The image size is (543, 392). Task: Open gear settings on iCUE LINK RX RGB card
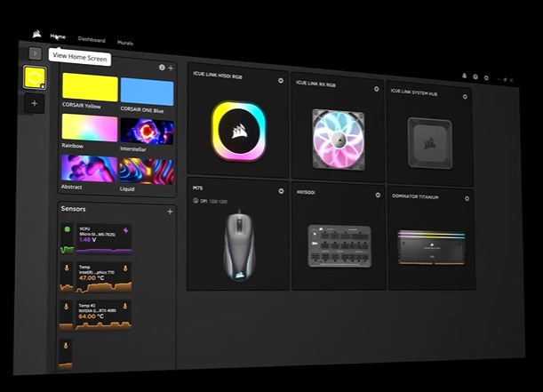coord(377,89)
